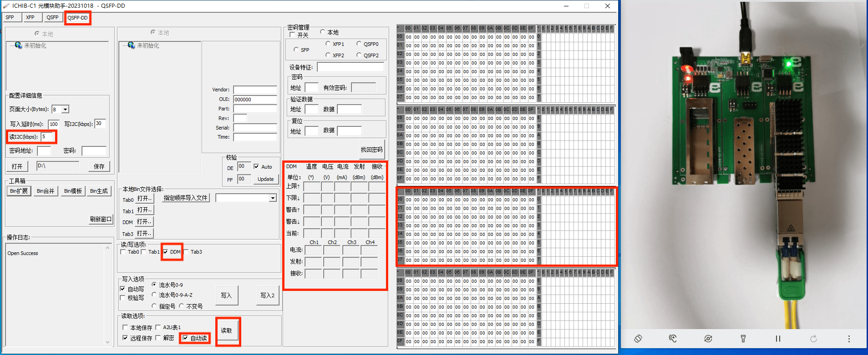This screenshot has width=868, height=355.
Task: Click the ear-shaped listening icon
Action: 673,339
